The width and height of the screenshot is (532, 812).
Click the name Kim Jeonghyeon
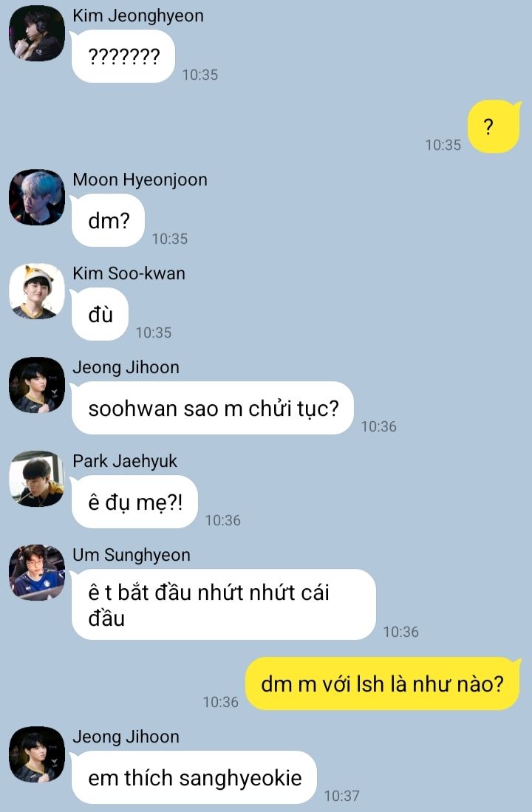click(137, 16)
